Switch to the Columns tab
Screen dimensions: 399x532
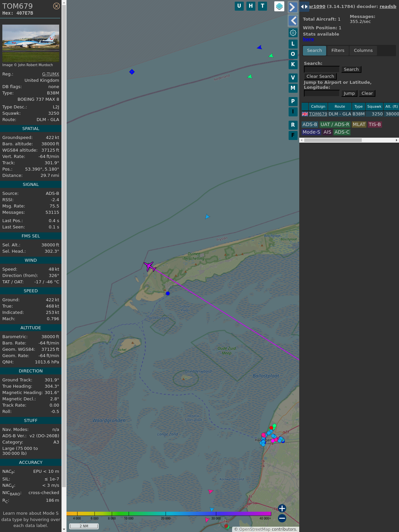click(x=363, y=51)
